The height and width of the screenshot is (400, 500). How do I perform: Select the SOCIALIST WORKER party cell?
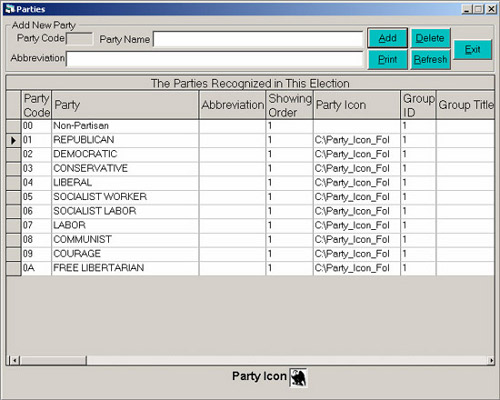(125, 197)
